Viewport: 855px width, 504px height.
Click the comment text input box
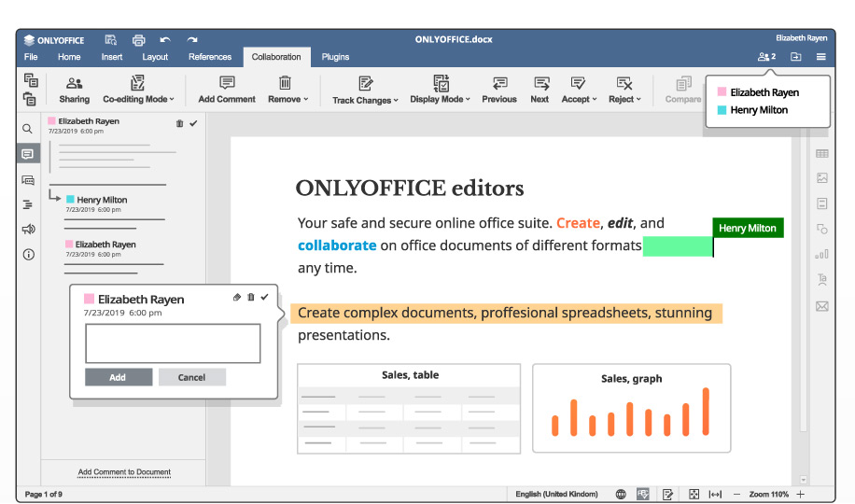point(173,343)
